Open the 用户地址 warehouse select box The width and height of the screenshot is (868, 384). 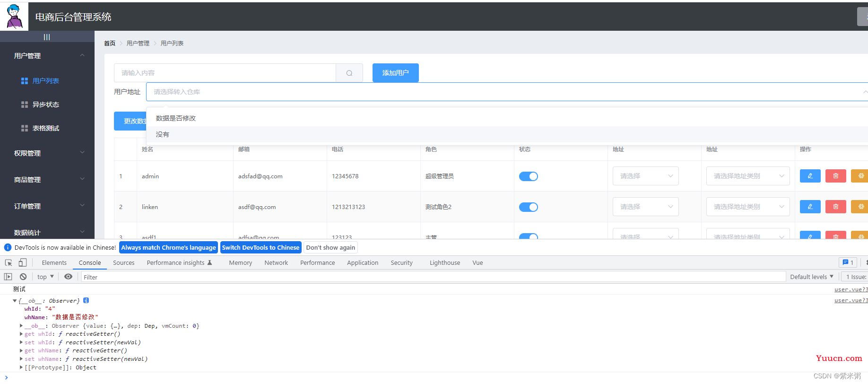[507, 92]
